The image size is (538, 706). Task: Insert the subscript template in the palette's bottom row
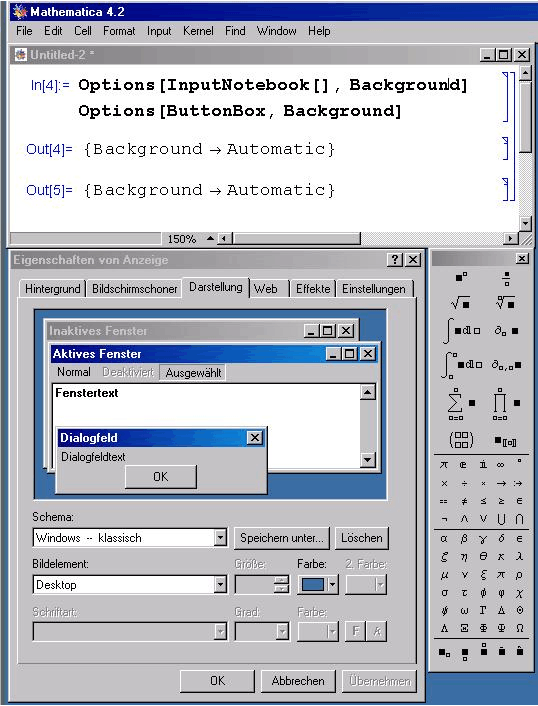tap(444, 652)
